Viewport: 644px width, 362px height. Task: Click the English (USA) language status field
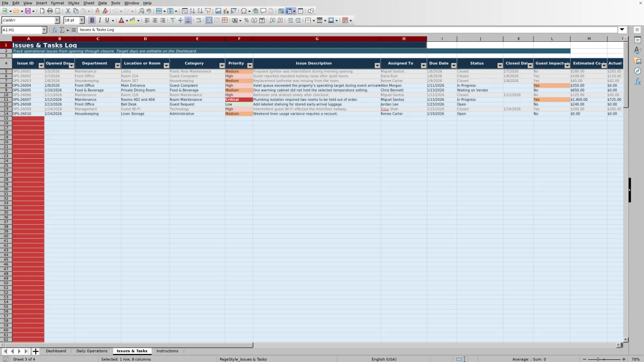coord(384,359)
